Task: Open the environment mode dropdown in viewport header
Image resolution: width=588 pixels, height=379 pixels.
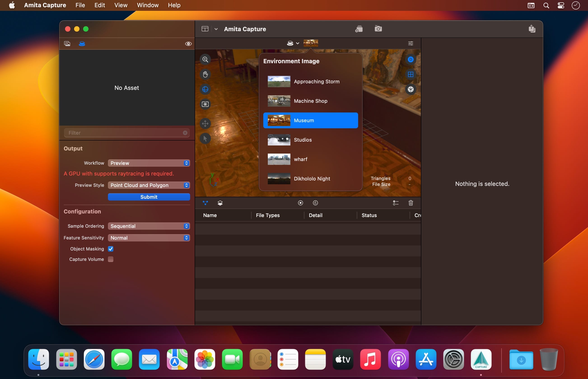Action: (293, 43)
